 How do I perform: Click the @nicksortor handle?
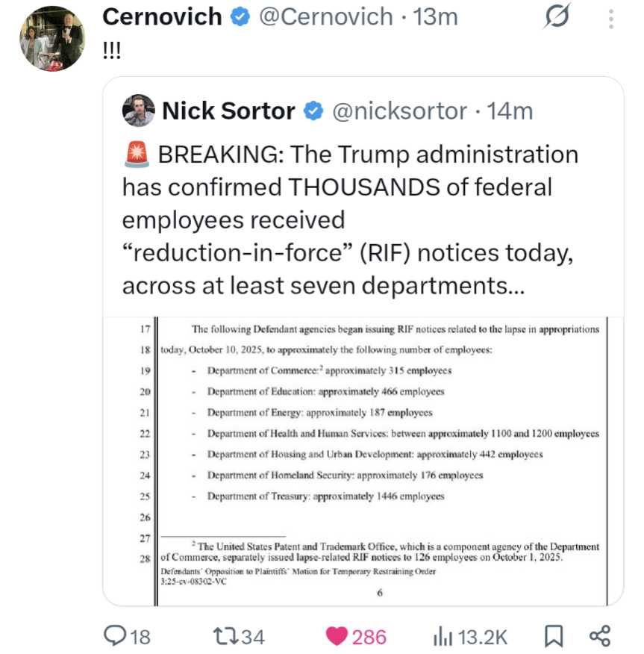pos(398,111)
